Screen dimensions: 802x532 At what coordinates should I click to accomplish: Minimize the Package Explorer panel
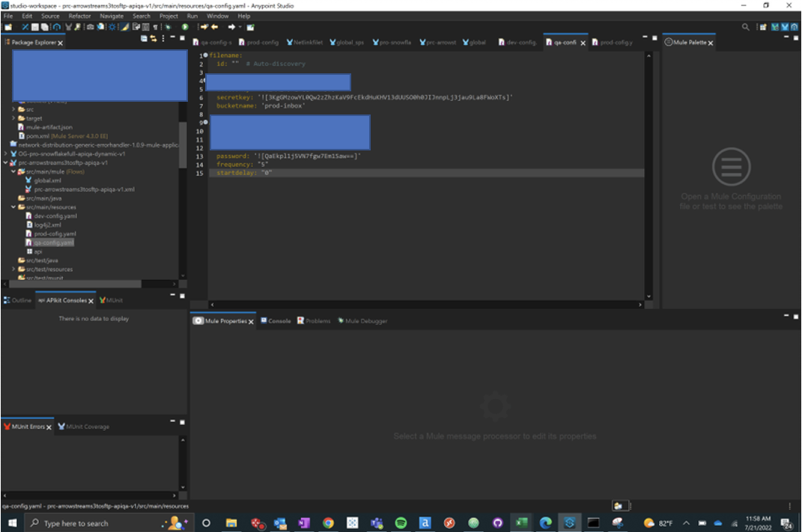pos(172,37)
